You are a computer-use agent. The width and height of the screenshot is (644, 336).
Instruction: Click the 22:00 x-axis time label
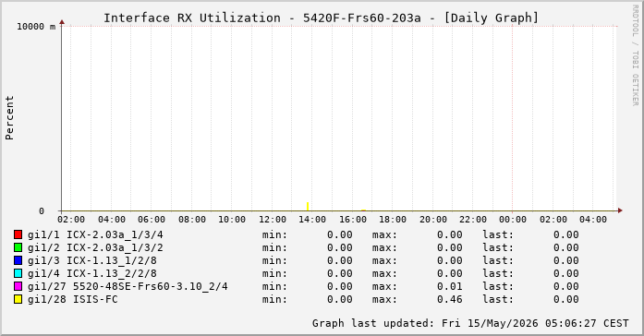pos(473,220)
